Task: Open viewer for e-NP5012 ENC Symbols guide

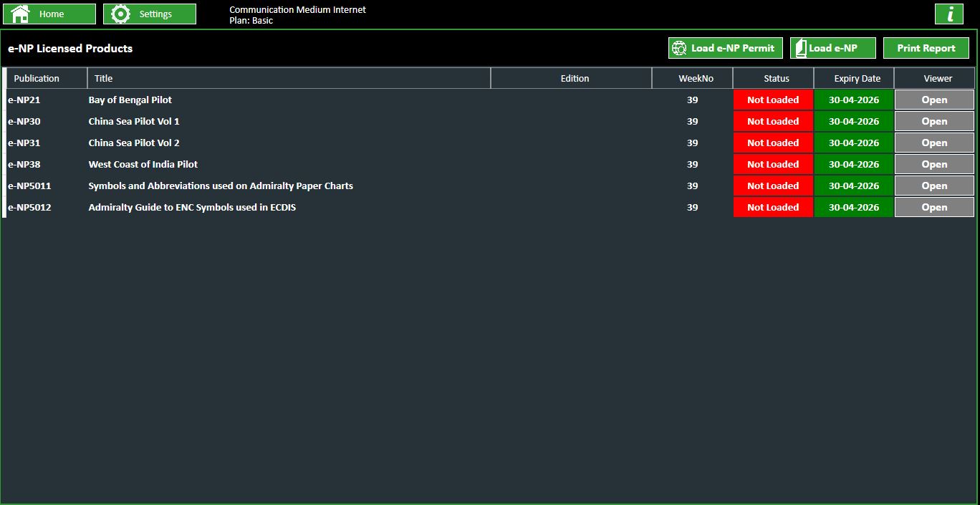Action: [x=934, y=207]
